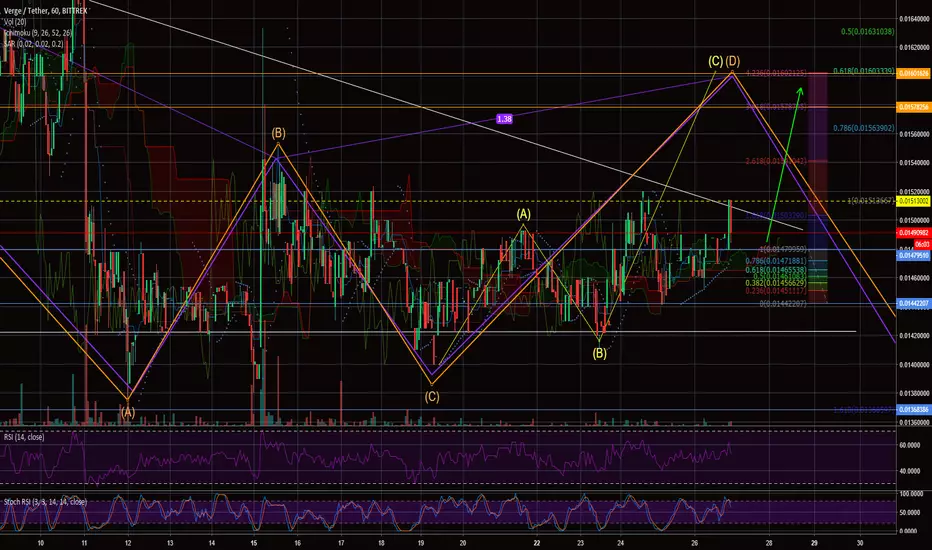The height and width of the screenshot is (550, 932).
Task: Click date 15 on the time axis
Action: click(254, 543)
